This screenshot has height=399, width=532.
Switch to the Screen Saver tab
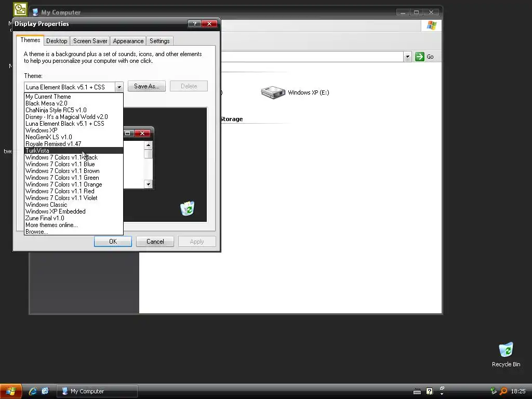pyautogui.click(x=90, y=41)
